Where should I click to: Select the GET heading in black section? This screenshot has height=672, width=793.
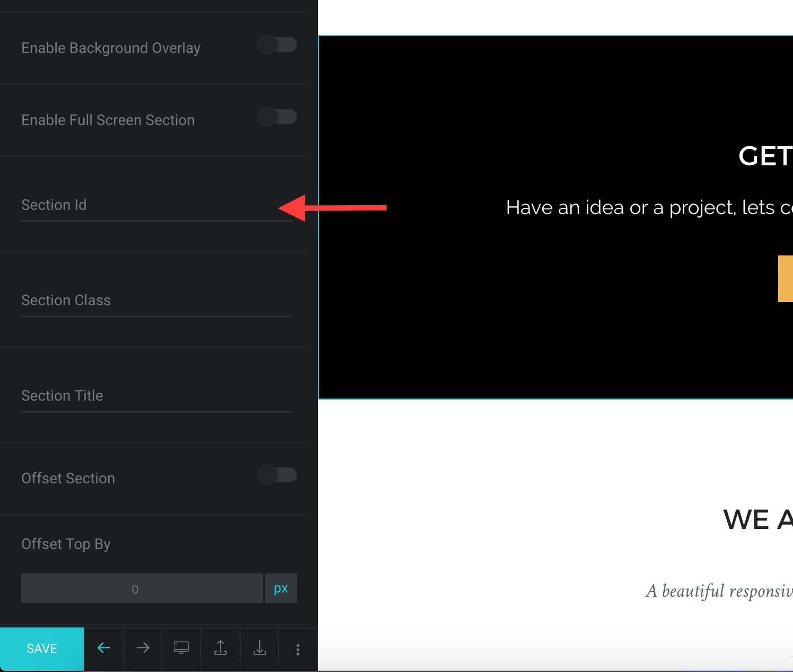(765, 156)
